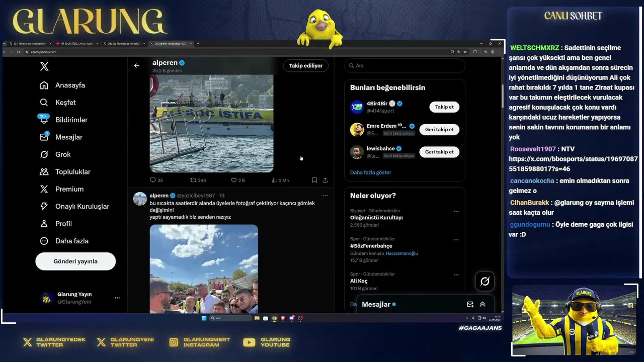Open Chrome from taskbar
This screenshot has width=644, height=362.
pos(274,318)
